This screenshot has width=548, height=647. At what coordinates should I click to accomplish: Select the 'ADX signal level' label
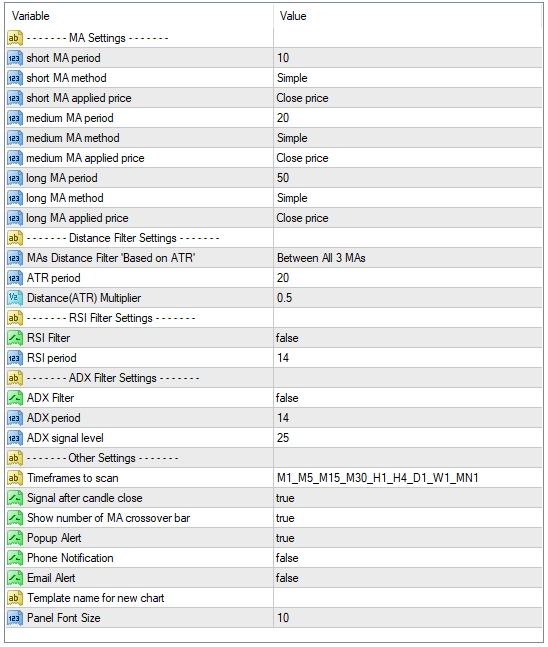tap(65, 438)
